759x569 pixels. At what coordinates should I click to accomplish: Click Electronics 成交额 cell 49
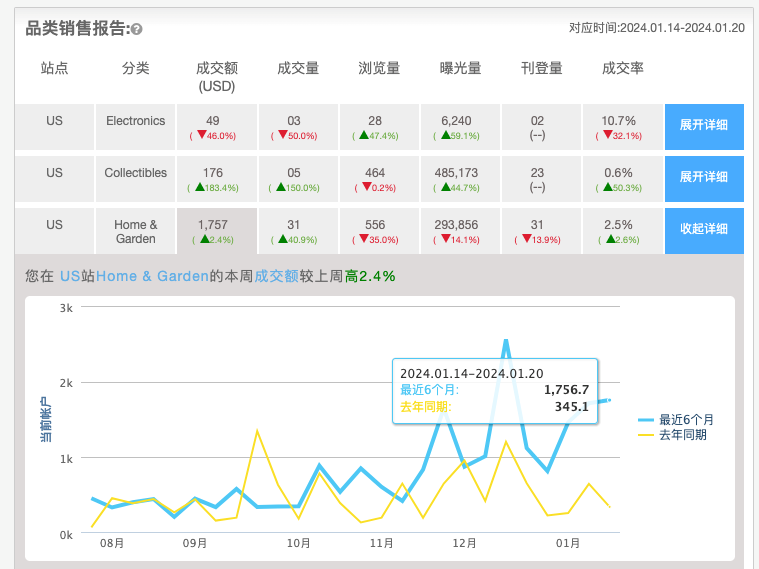click(x=217, y=126)
